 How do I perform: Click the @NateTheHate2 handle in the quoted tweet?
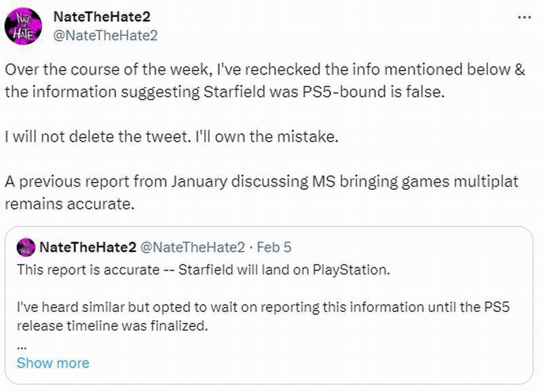tap(192, 247)
